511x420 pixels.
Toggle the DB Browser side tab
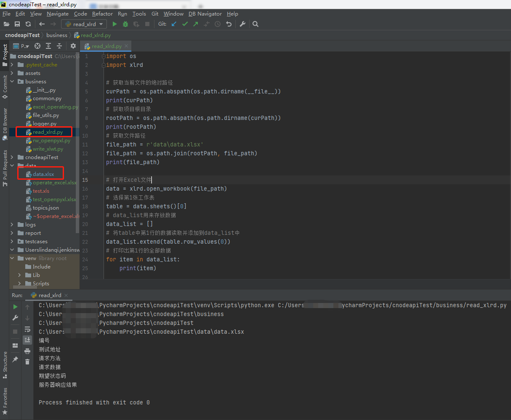5,123
